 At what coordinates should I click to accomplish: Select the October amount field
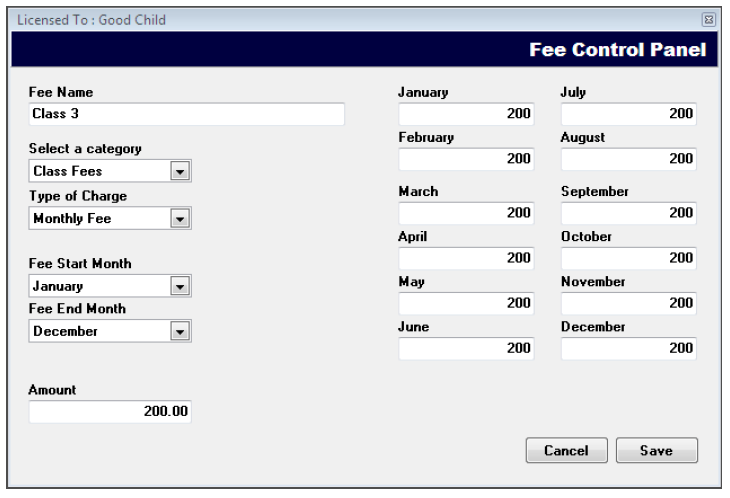pyautogui.click(x=628, y=258)
